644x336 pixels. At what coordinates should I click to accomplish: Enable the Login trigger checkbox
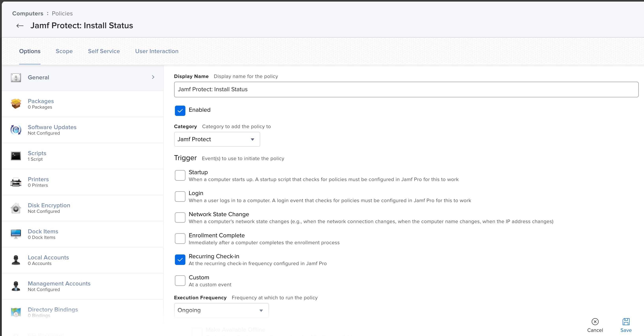[x=180, y=196]
